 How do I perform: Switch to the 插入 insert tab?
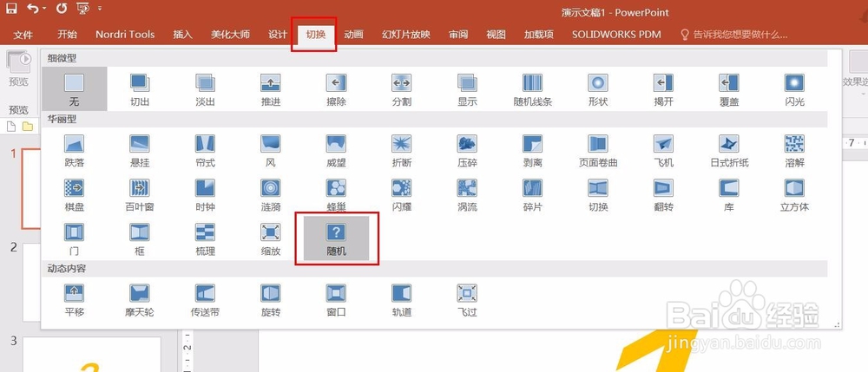pyautogui.click(x=182, y=35)
